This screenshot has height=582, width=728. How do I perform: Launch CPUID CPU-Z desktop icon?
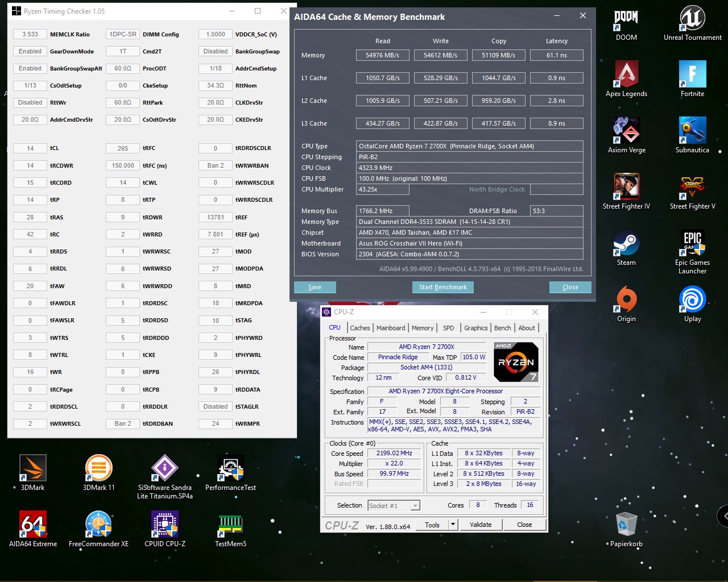(165, 529)
